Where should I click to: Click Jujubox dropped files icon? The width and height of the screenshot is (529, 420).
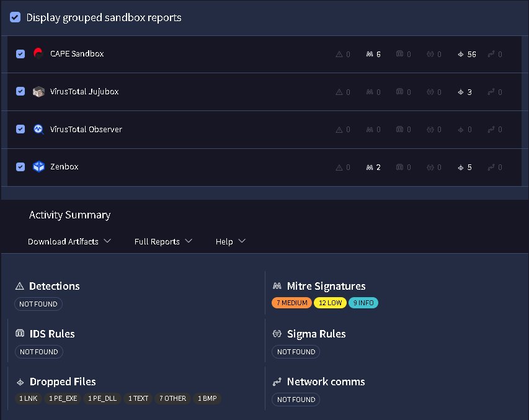tap(461, 92)
